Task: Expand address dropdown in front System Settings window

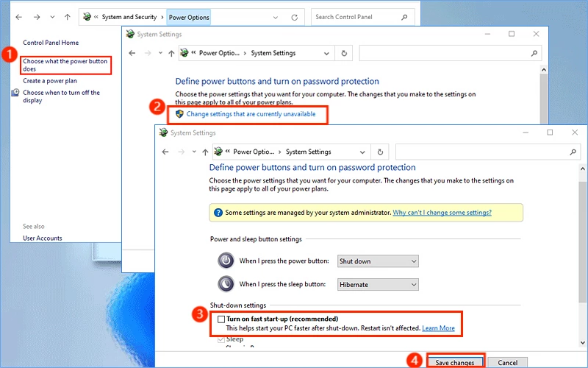Action: pos(362,152)
